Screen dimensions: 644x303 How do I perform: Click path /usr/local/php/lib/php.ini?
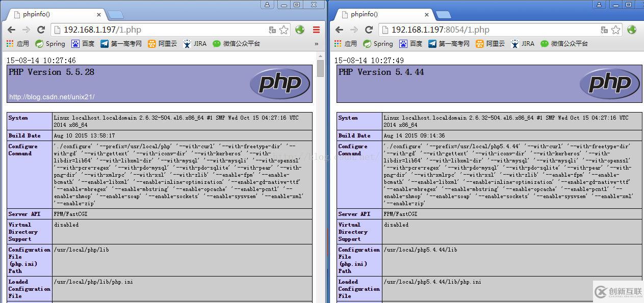tap(93, 282)
